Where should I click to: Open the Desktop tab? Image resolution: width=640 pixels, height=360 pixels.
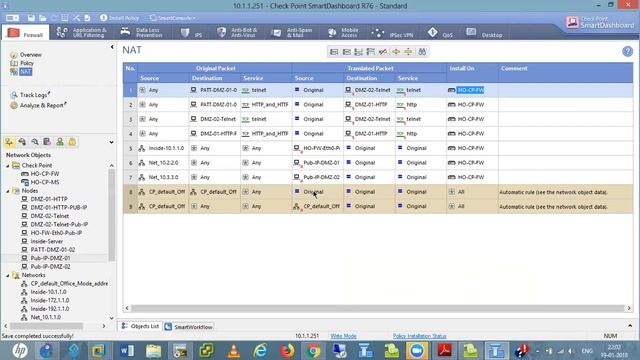pyautogui.click(x=484, y=33)
